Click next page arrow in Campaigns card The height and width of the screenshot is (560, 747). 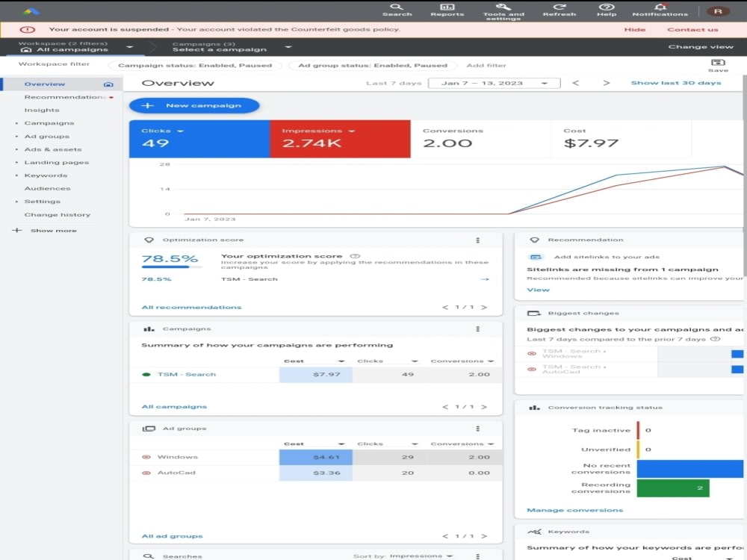[x=484, y=407]
